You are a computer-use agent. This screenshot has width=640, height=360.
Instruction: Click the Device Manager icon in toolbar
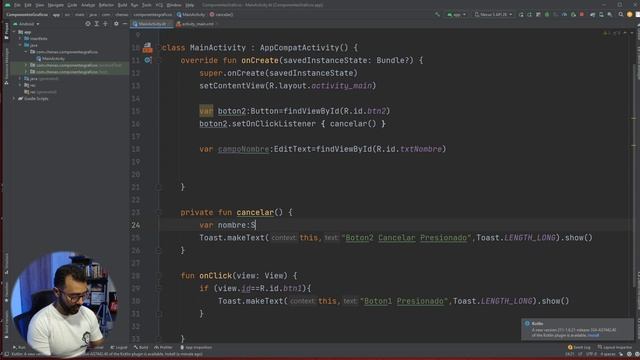pyautogui.click(x=601, y=15)
